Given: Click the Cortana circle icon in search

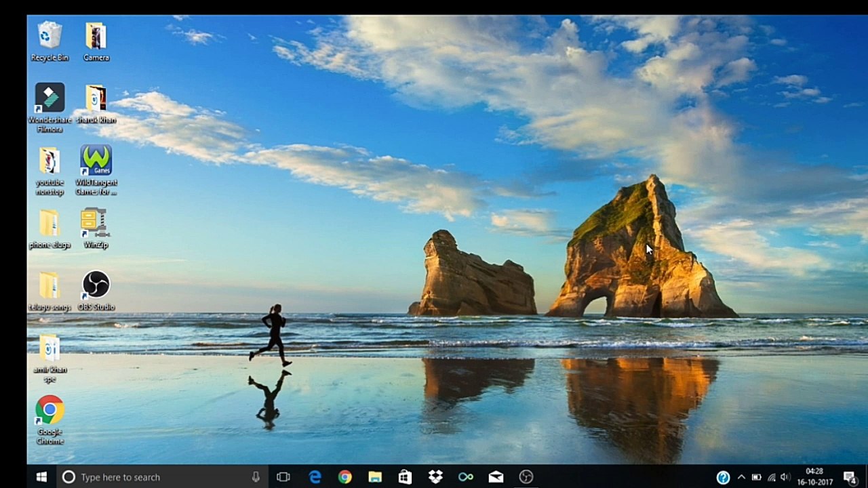Looking at the screenshot, I should coord(68,477).
